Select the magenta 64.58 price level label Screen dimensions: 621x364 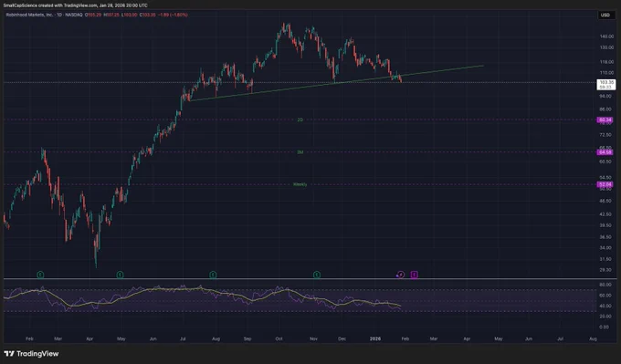click(x=605, y=152)
